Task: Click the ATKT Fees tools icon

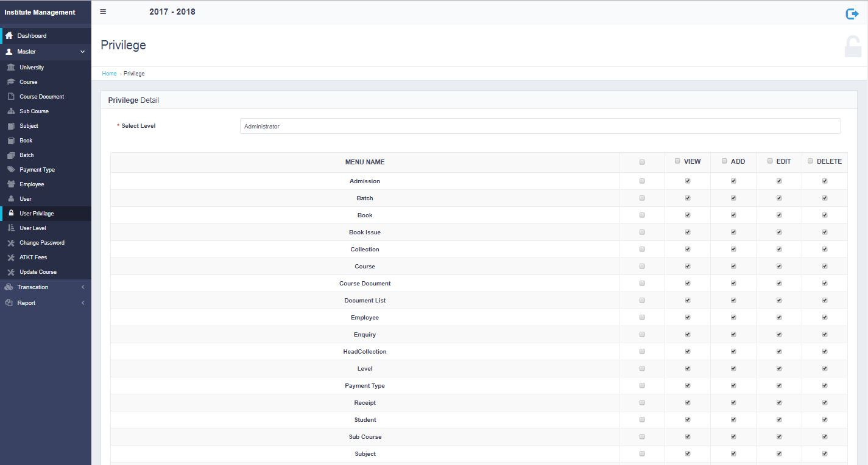Action: coord(11,257)
